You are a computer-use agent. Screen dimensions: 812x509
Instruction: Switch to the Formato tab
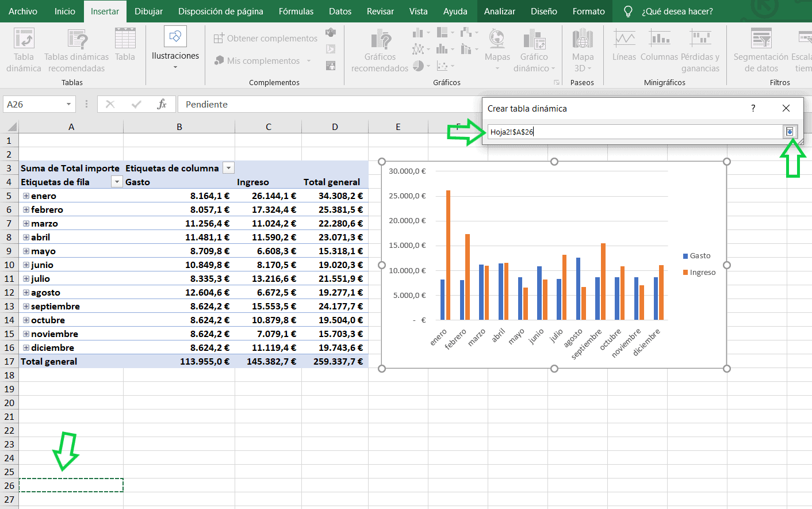pyautogui.click(x=589, y=12)
